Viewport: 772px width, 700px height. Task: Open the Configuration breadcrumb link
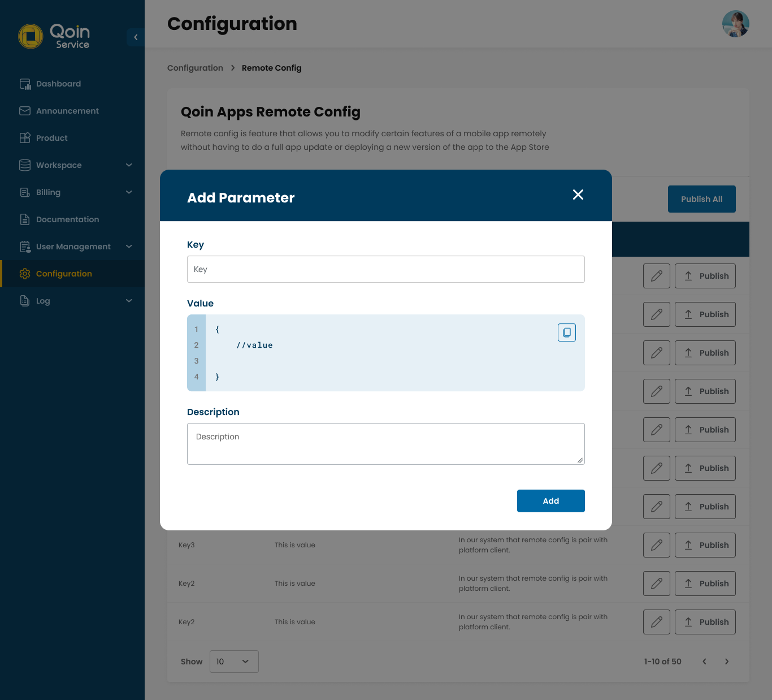point(195,67)
